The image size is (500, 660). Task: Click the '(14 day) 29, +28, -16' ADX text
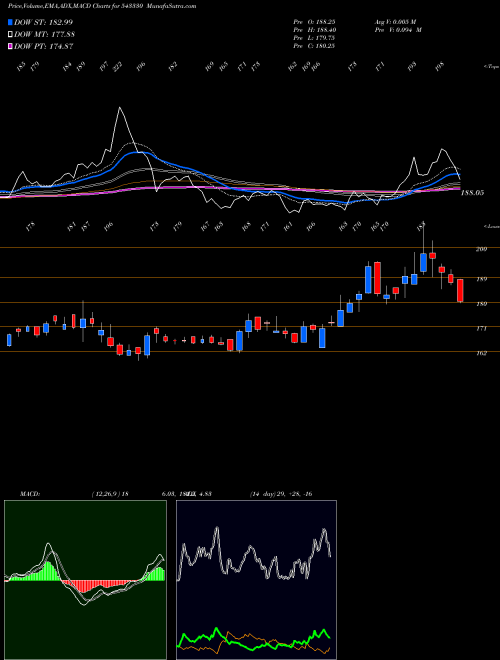pos(281,494)
